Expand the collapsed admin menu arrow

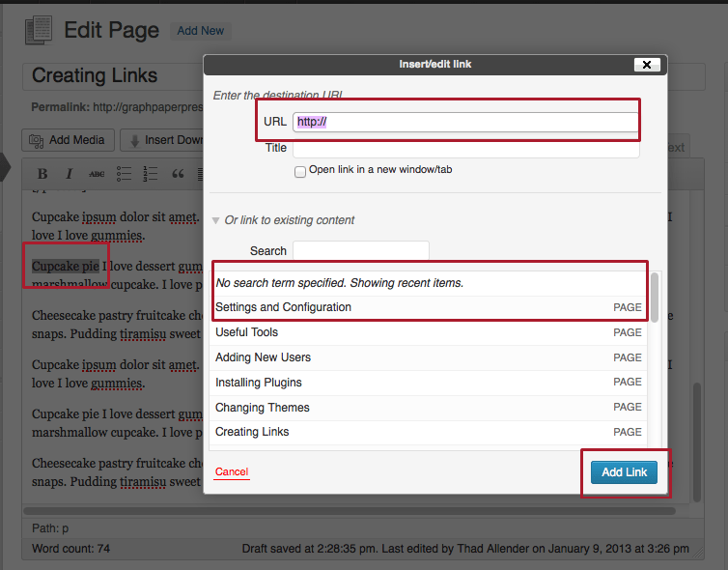[x=5, y=167]
